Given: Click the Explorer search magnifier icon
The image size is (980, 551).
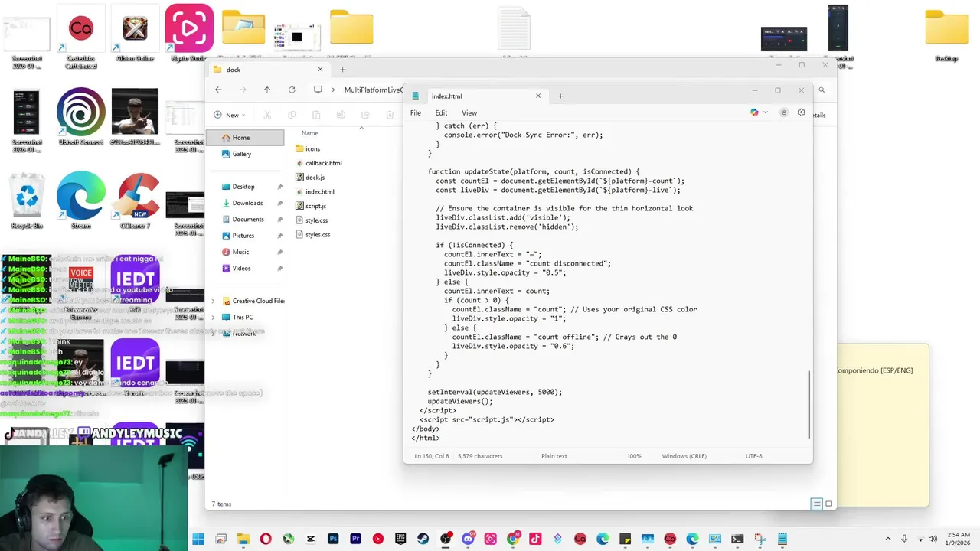Looking at the screenshot, I should tap(822, 90).
